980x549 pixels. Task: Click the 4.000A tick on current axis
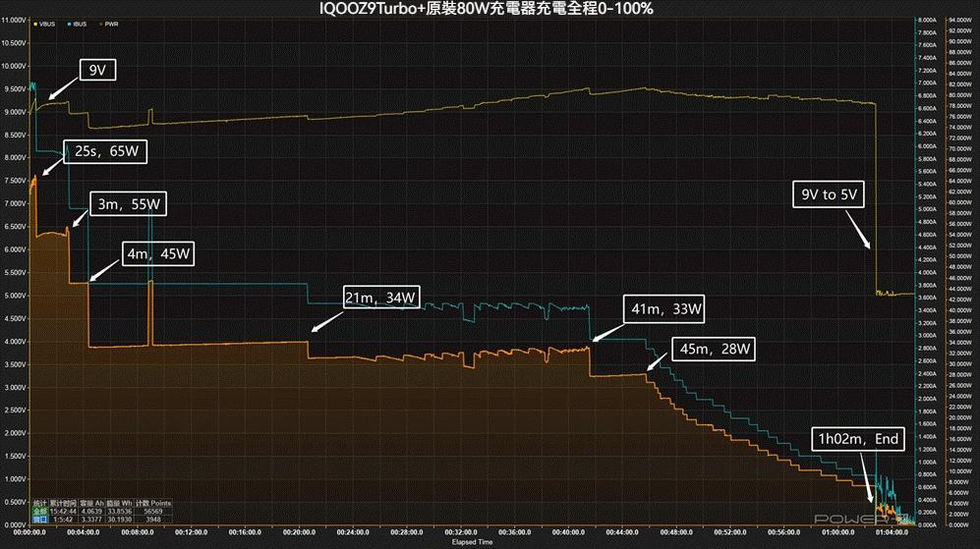point(928,273)
